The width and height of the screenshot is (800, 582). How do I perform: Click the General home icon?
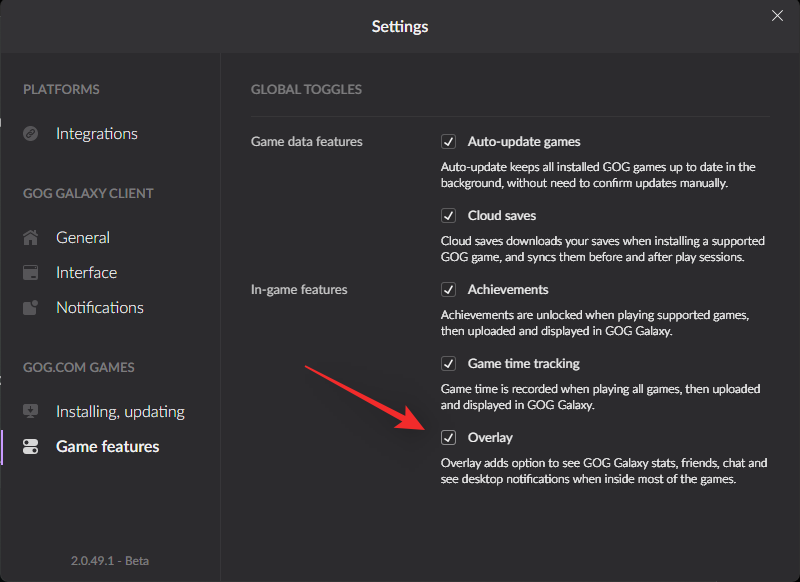click(x=31, y=238)
